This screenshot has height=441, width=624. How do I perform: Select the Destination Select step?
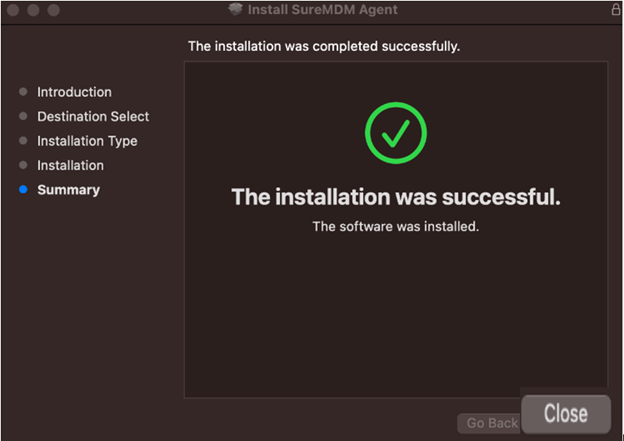coord(93,117)
